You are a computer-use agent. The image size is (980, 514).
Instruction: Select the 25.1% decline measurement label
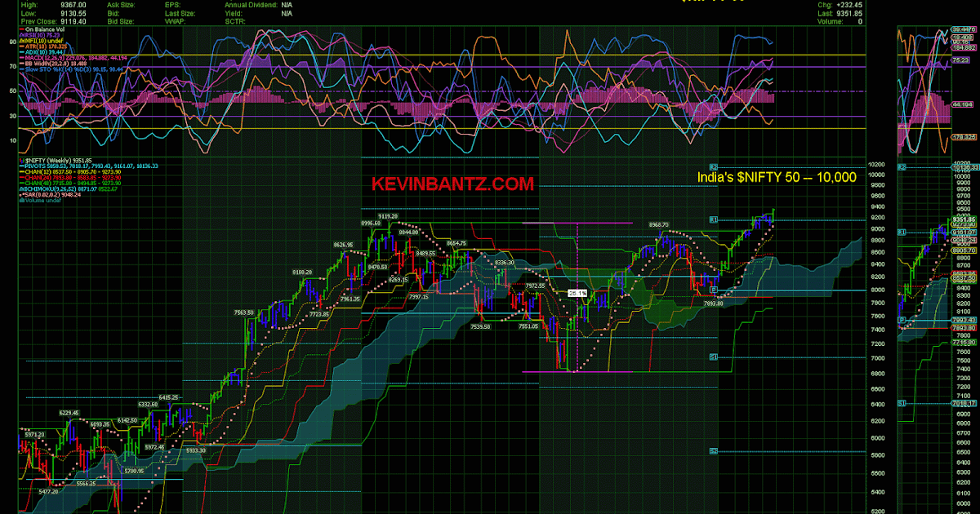577,292
